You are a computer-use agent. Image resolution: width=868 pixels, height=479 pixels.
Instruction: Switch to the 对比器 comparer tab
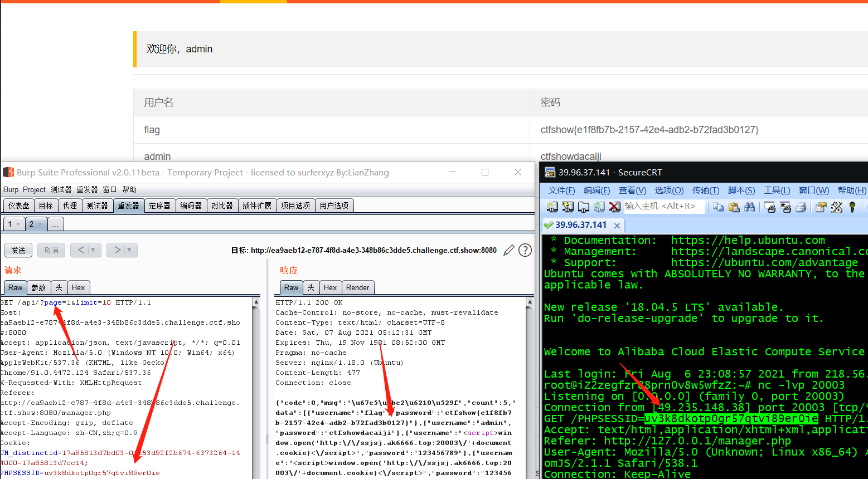point(222,206)
